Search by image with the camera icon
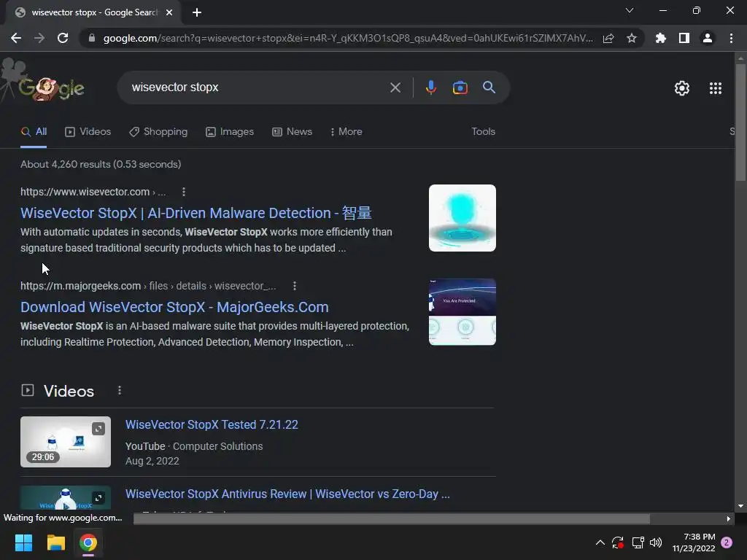 tap(460, 87)
